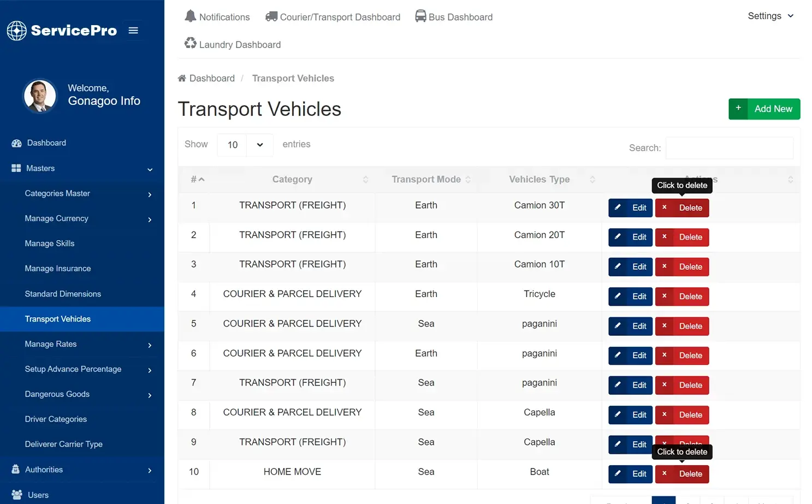This screenshot has width=812, height=504.
Task: Open the Show entries dropdown
Action: tap(245, 145)
